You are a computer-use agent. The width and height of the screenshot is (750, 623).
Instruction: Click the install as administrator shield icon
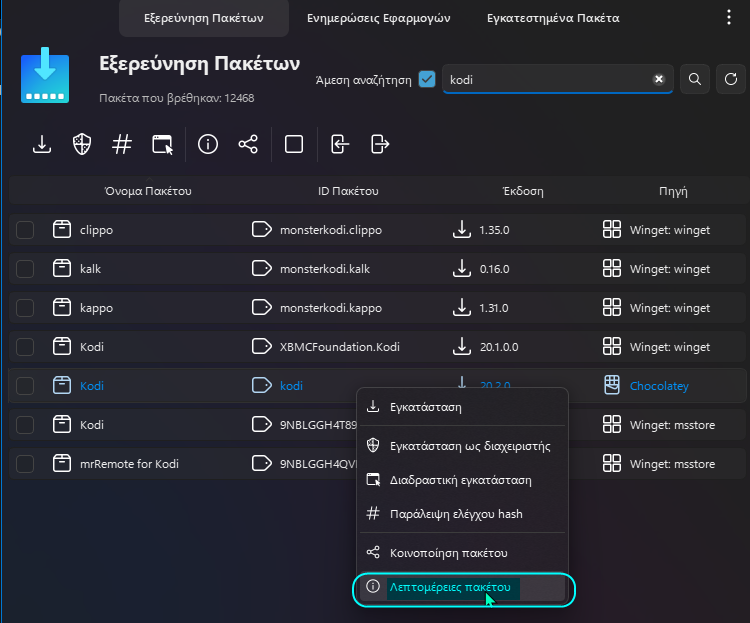[x=82, y=144]
